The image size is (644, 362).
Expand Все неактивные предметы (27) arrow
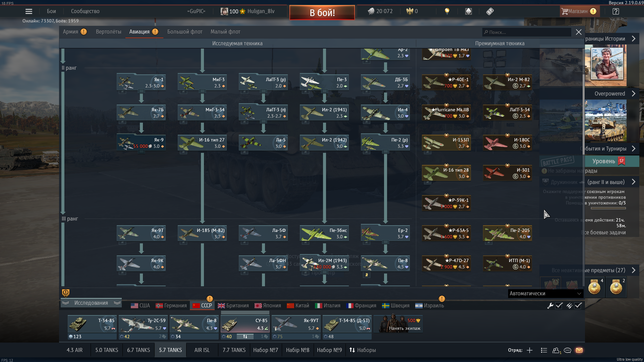click(x=634, y=270)
